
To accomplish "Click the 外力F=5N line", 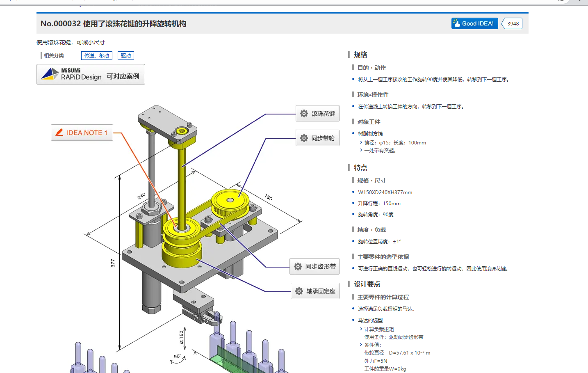I will (x=376, y=361).
